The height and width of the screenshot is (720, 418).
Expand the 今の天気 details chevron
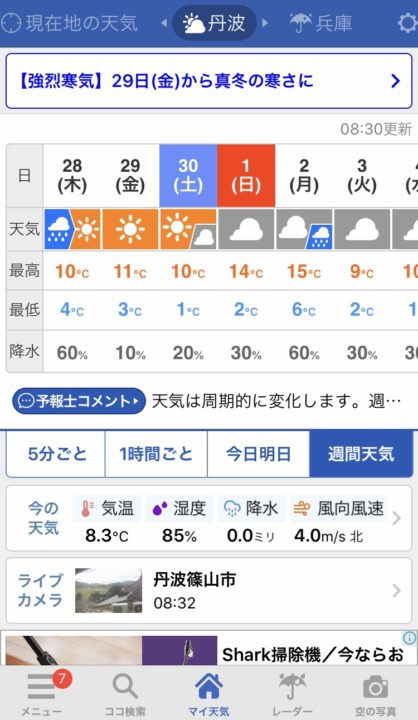click(396, 518)
